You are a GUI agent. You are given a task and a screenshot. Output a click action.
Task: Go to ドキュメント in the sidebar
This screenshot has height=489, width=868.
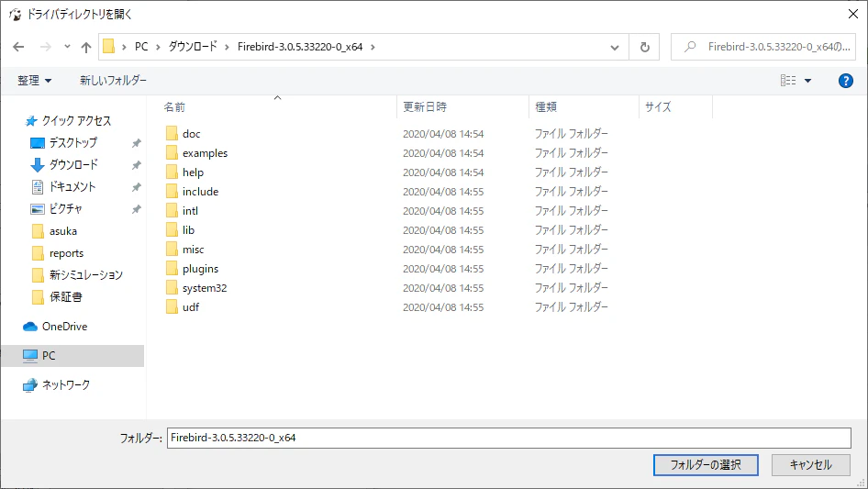tap(72, 187)
